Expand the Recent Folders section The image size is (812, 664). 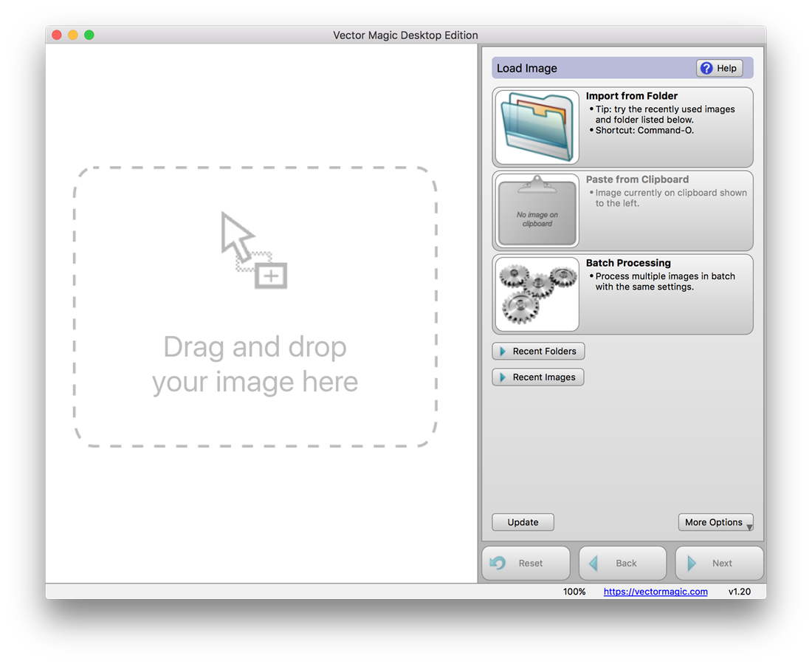(538, 351)
